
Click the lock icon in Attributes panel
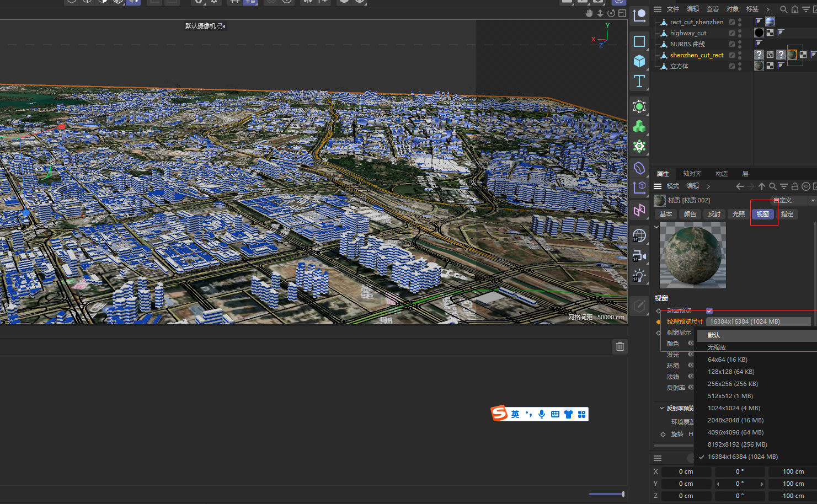tap(795, 187)
